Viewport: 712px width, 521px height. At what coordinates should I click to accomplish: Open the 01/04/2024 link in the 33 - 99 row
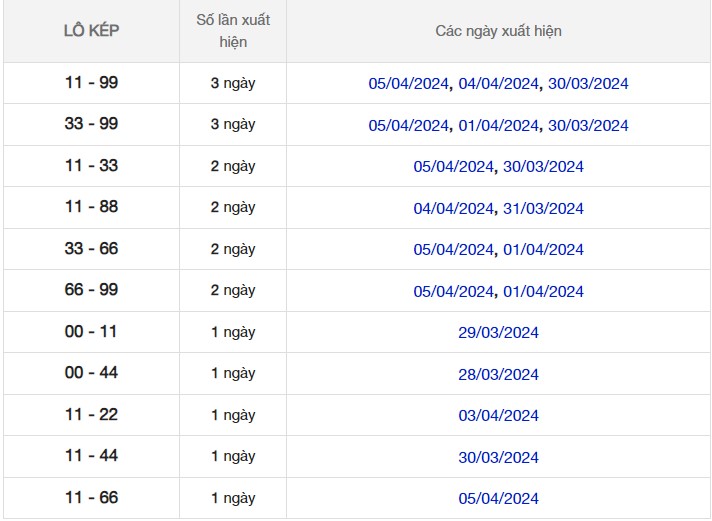[498, 126]
